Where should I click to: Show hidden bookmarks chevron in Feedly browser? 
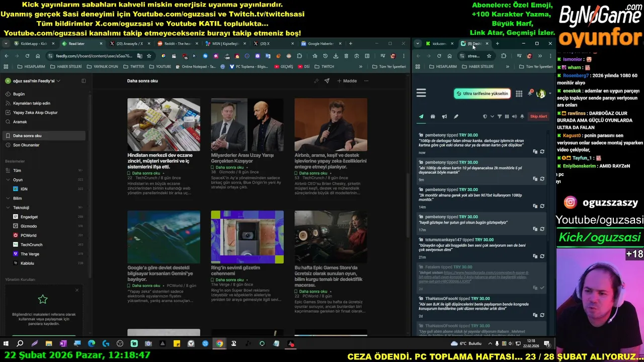pos(360,66)
